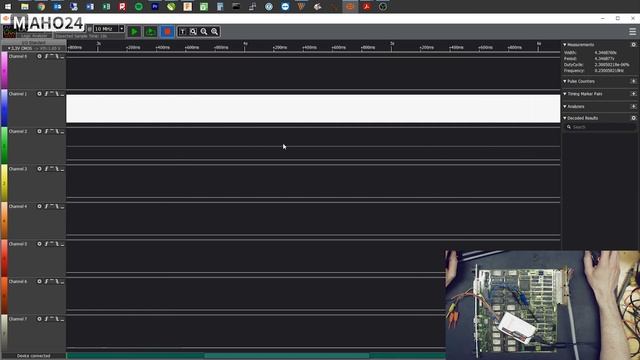Select the T timing marker tool
Screen dimensions: 640x360
[182, 31]
